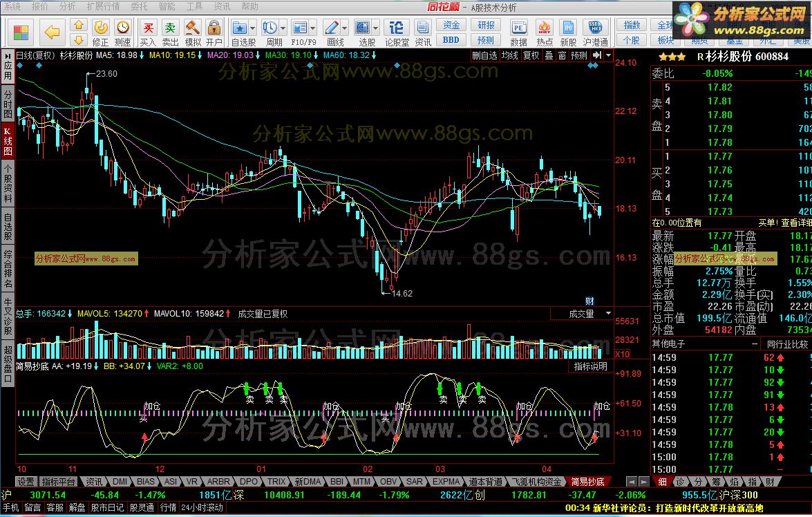Toggle the 预测 forecast option in chart header
812x517 pixels.
click(x=579, y=55)
